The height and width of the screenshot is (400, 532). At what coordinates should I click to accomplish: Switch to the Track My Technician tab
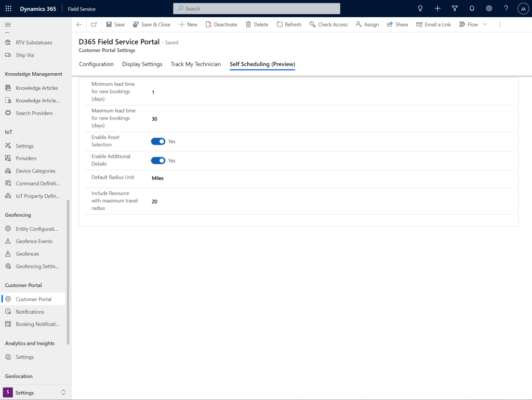pyautogui.click(x=196, y=64)
